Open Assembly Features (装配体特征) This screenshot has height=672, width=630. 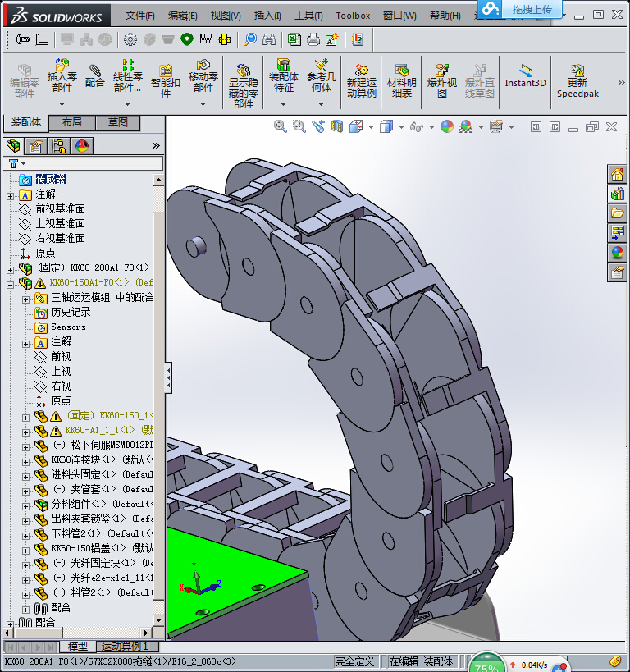[x=283, y=75]
